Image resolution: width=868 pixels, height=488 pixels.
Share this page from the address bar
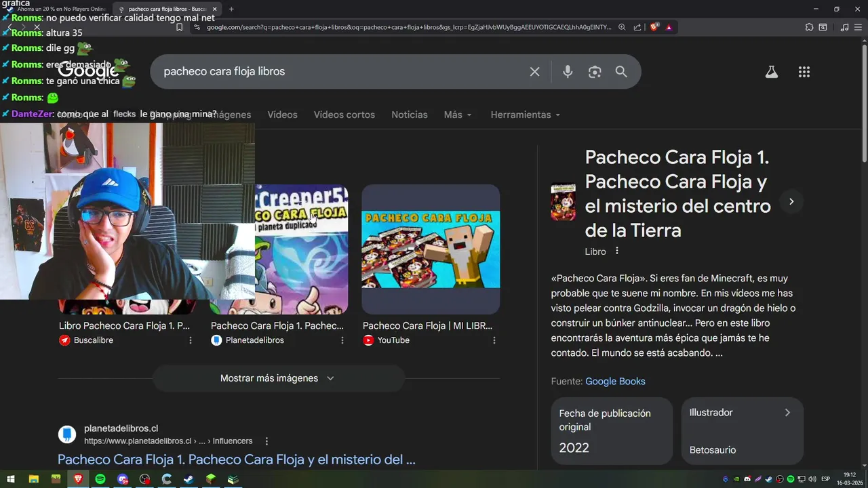637,27
